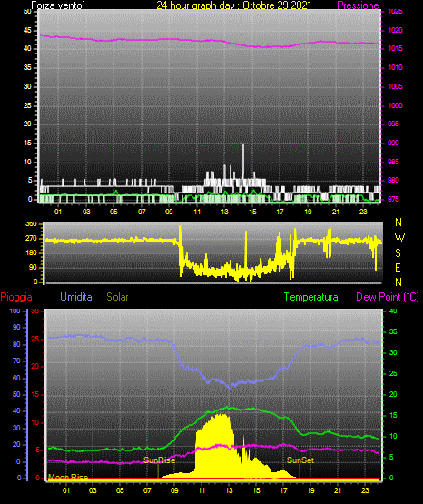Image resolution: width=423 pixels, height=504 pixels.
Task: Click the pressure value 1000 on right axis
Action: coord(395,105)
